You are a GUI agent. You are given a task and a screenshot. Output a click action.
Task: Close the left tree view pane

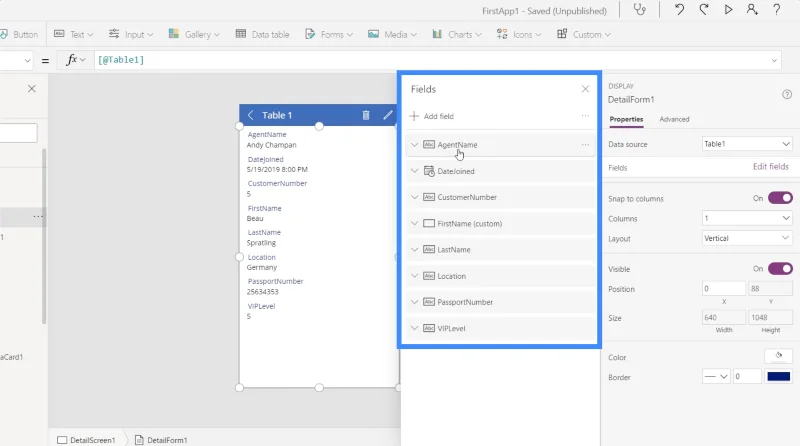[x=32, y=89]
